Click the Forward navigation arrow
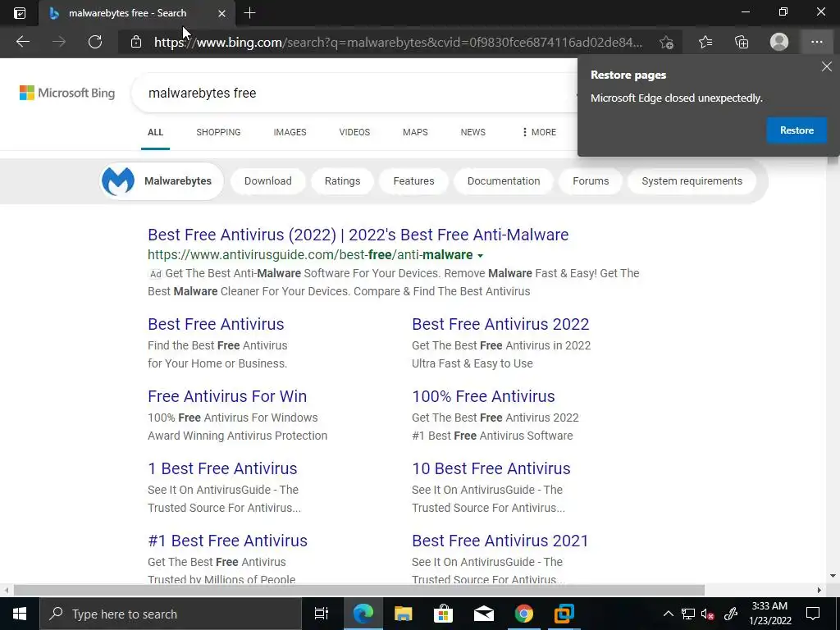Screen dimensions: 840x630 pyautogui.click(x=59, y=42)
